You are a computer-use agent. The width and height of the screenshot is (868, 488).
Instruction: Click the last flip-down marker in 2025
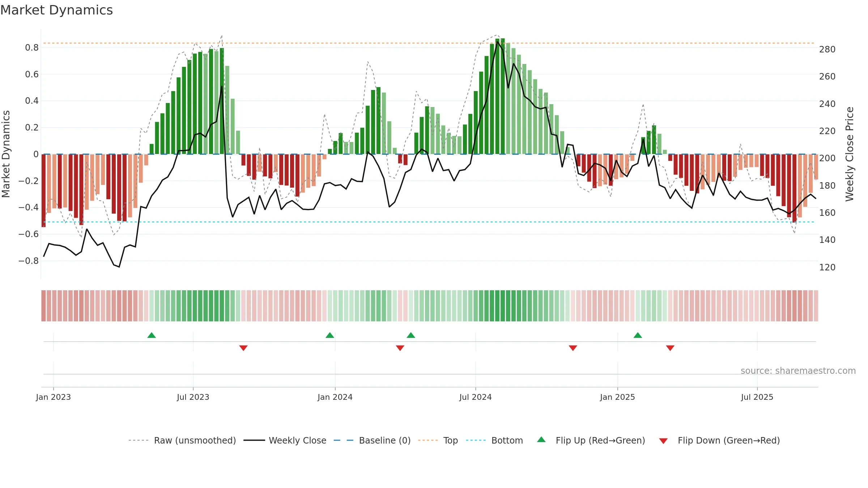pos(670,348)
